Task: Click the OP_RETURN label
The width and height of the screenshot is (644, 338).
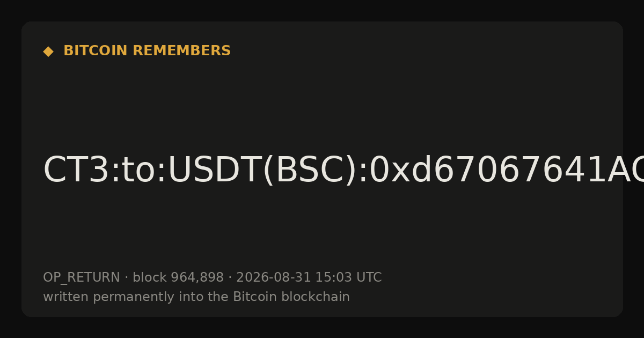Action: pos(82,278)
